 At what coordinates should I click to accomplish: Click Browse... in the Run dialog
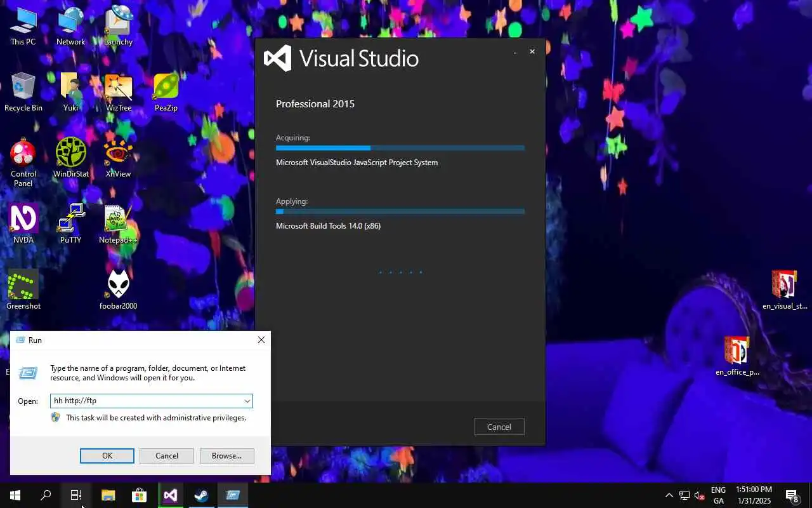point(226,455)
